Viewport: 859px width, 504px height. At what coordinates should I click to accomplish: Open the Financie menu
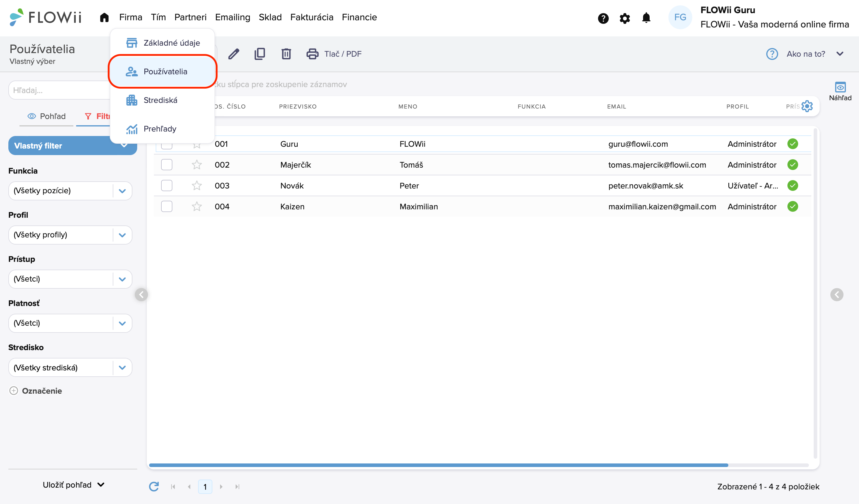pyautogui.click(x=359, y=17)
